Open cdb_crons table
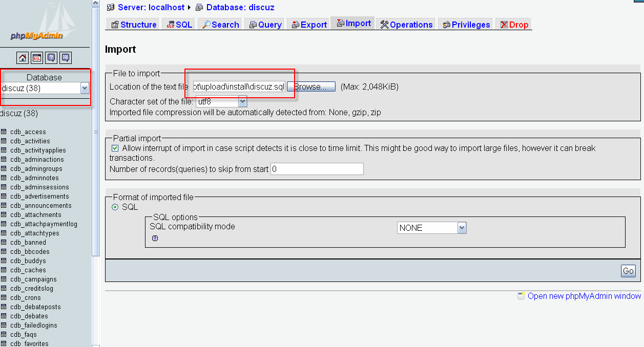 click(26, 298)
